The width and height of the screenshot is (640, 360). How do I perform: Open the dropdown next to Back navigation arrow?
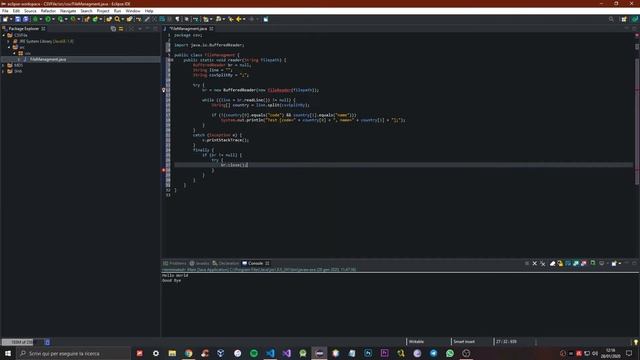(244, 19)
